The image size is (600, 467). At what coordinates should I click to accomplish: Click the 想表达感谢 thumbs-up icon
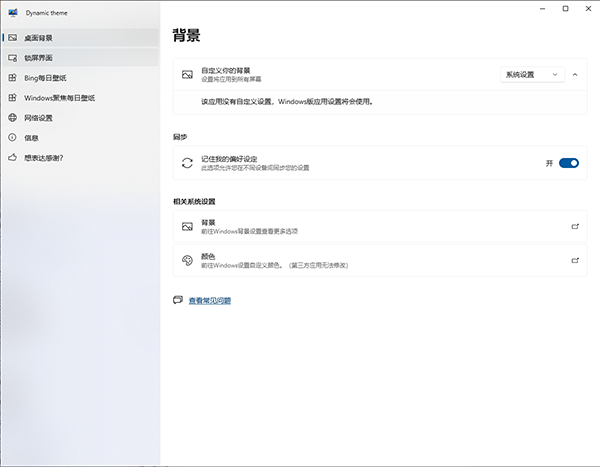(12, 157)
